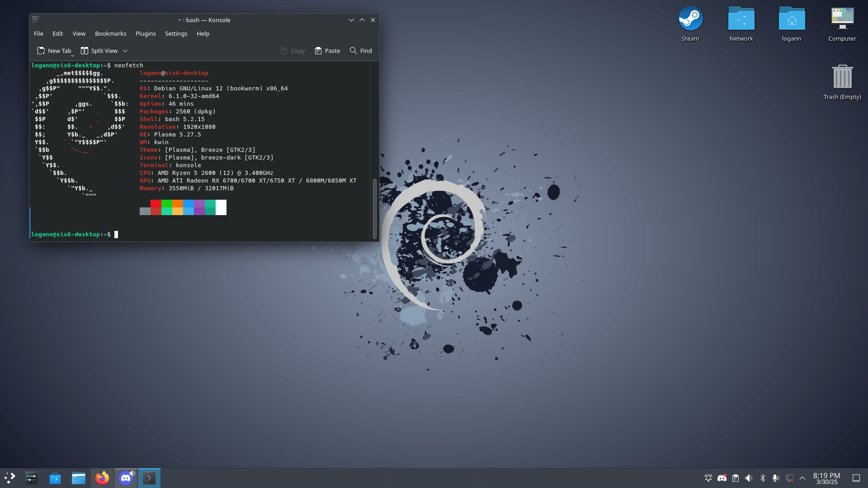
Task: Click the orange neofetch color block
Action: tap(178, 203)
